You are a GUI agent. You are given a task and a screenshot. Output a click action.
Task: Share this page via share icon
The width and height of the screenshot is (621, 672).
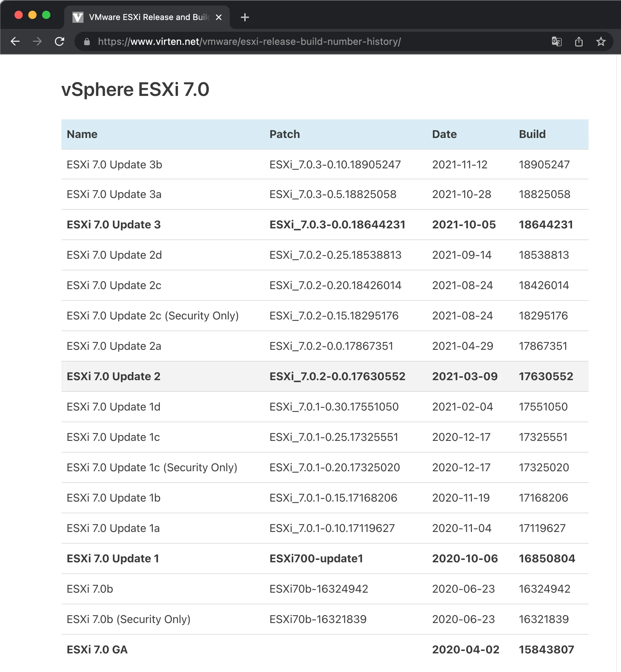(x=579, y=42)
